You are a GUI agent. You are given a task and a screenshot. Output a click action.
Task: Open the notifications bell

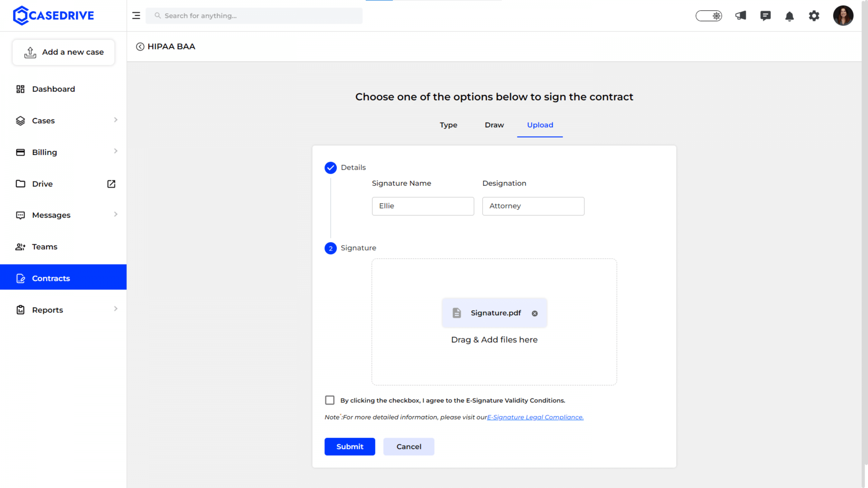(790, 16)
